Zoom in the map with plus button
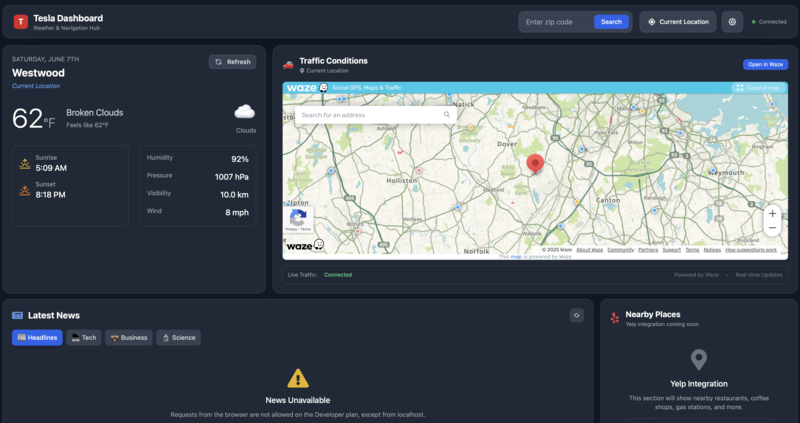Image resolution: width=800 pixels, height=423 pixels. point(772,214)
